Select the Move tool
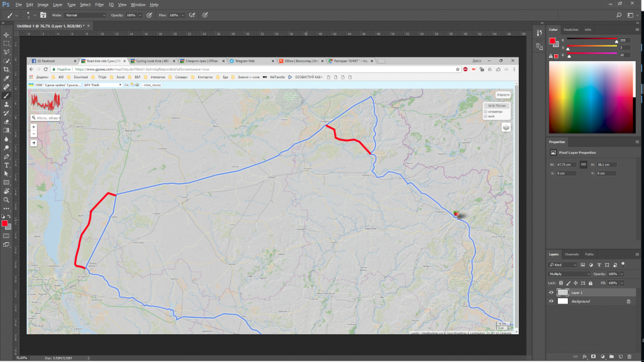644x362 pixels. (x=6, y=35)
